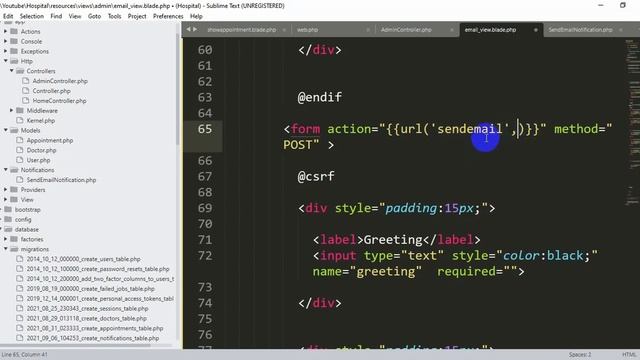The width and height of the screenshot is (640, 360).
Task: Expand the Console folder arrow
Action: point(6,41)
